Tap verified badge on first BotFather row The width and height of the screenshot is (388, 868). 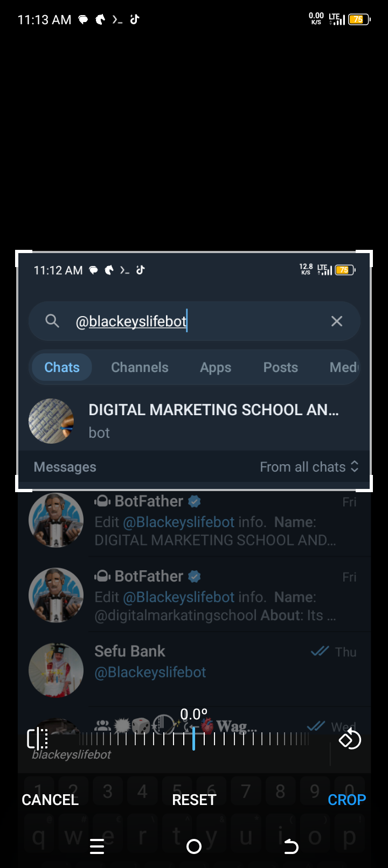click(x=195, y=501)
